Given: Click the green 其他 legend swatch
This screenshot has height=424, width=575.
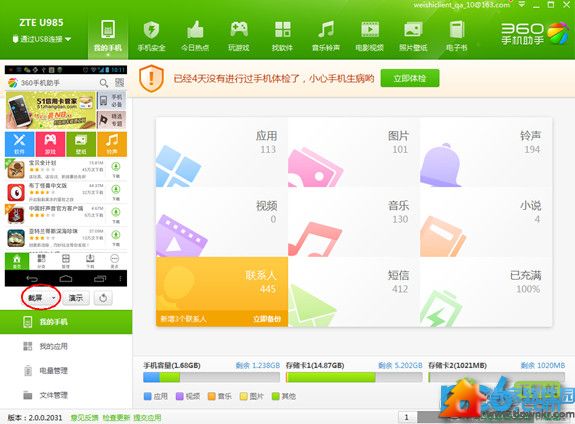Looking at the screenshot, I should (x=275, y=396).
